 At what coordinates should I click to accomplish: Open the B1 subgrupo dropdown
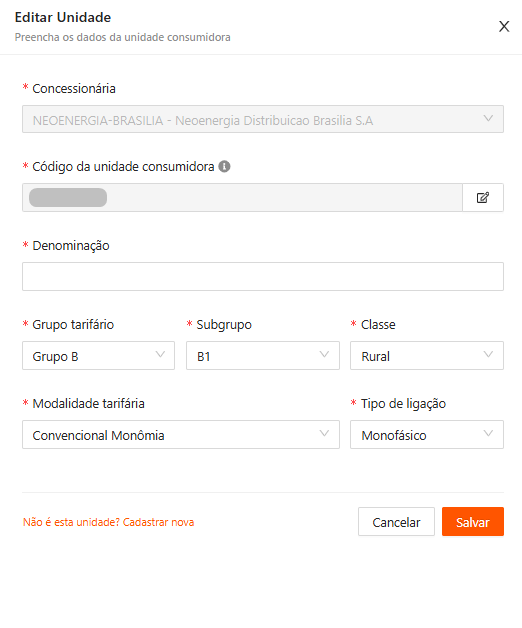pos(263,356)
